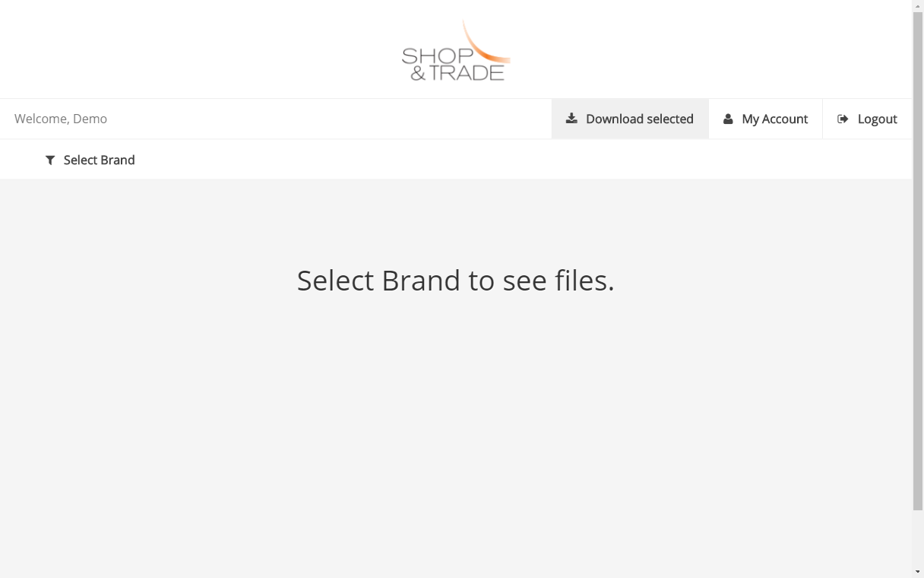Download selected files
Image resolution: width=924 pixels, height=578 pixels.
coord(630,119)
